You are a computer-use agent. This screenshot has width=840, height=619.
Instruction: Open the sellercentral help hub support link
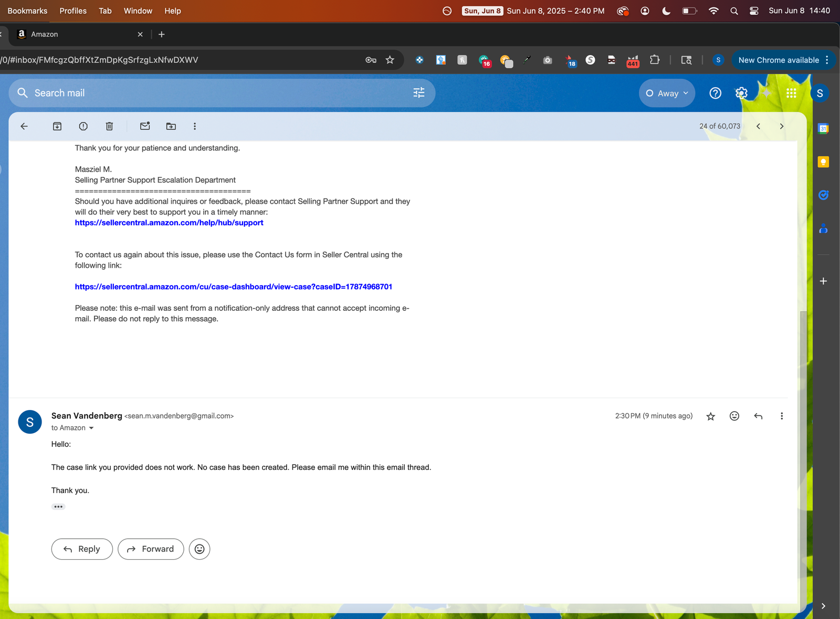coord(169,223)
